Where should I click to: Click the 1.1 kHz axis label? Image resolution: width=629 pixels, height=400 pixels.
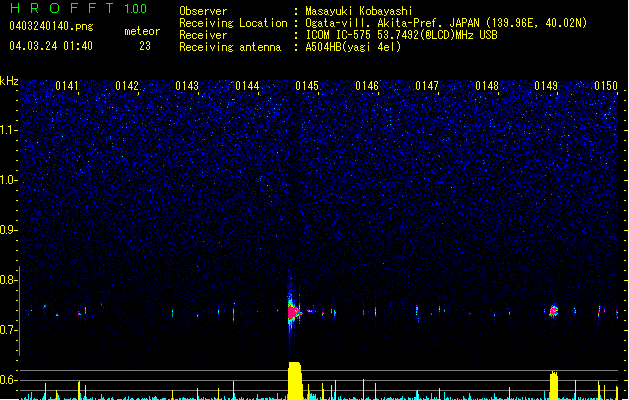(x=8, y=130)
